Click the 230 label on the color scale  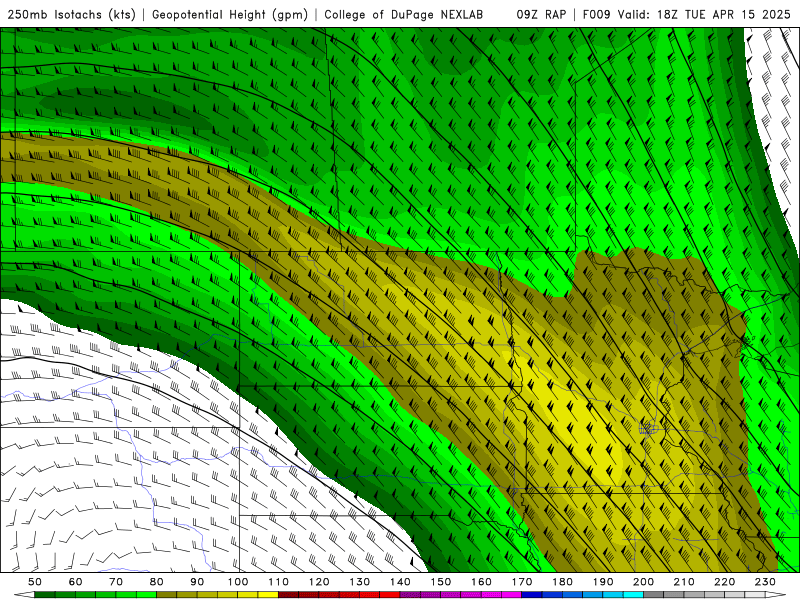pyautogui.click(x=765, y=582)
